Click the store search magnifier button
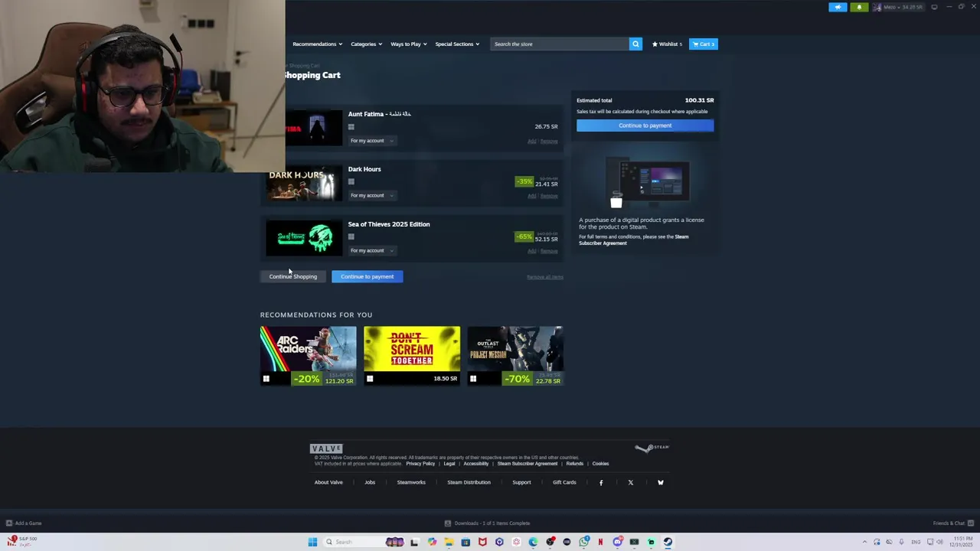980x551 pixels. coord(635,44)
